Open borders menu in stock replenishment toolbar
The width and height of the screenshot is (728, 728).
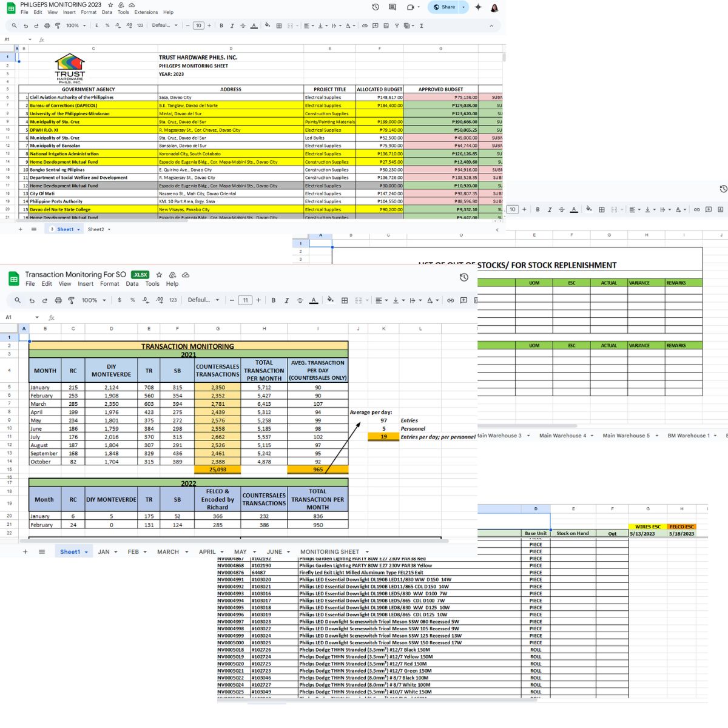coord(602,209)
